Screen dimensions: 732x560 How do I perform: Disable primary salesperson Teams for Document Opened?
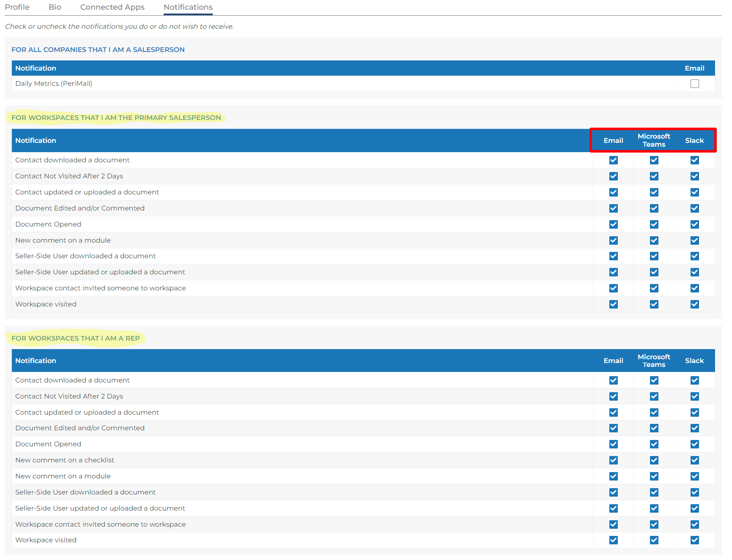pyautogui.click(x=654, y=224)
